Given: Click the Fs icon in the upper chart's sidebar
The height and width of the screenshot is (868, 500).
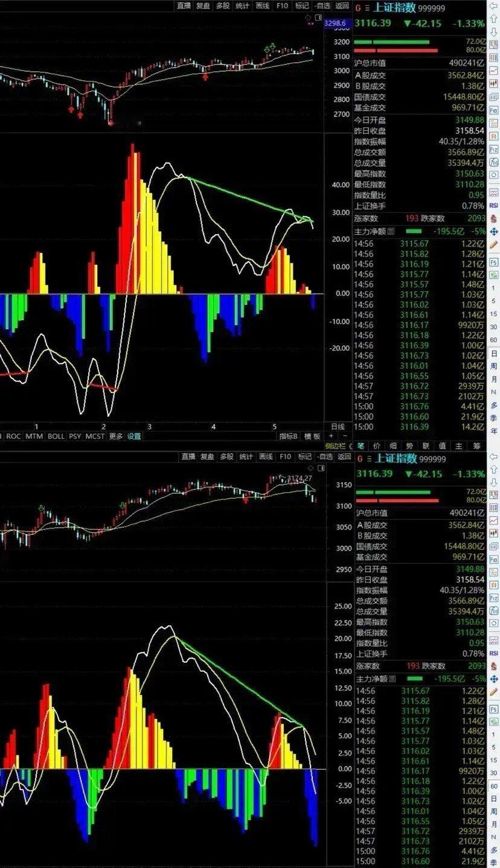Looking at the screenshot, I should click(x=493, y=263).
